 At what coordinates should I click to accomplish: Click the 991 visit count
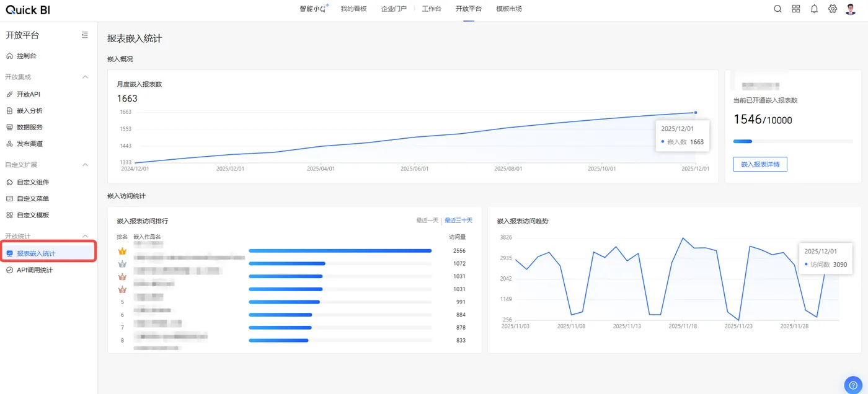461,302
